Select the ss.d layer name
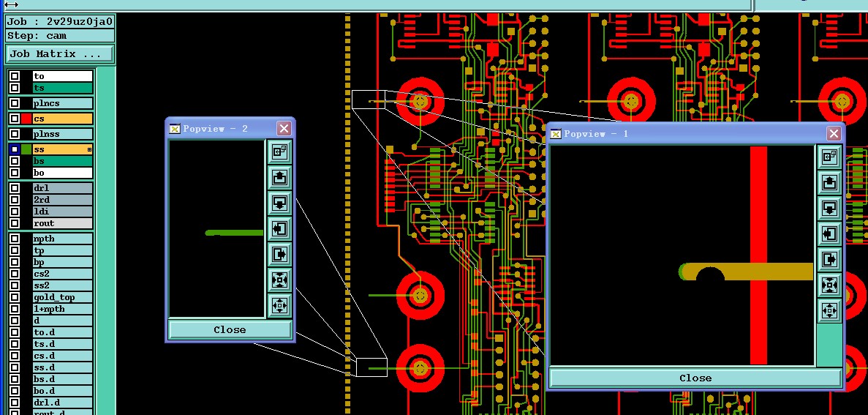The height and width of the screenshot is (415, 868). tap(62, 367)
